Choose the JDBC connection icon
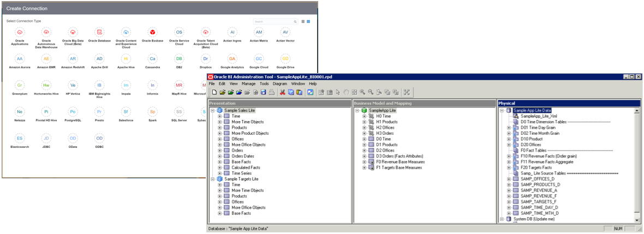 46,139
